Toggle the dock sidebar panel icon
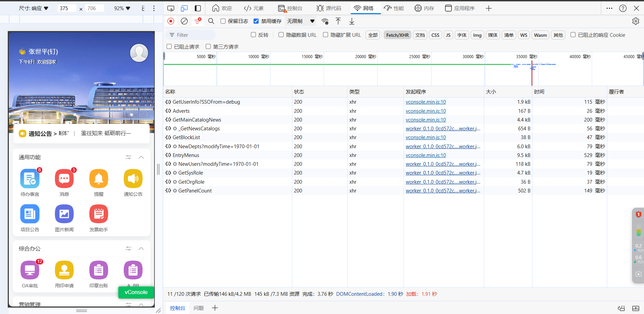 [x=198, y=8]
